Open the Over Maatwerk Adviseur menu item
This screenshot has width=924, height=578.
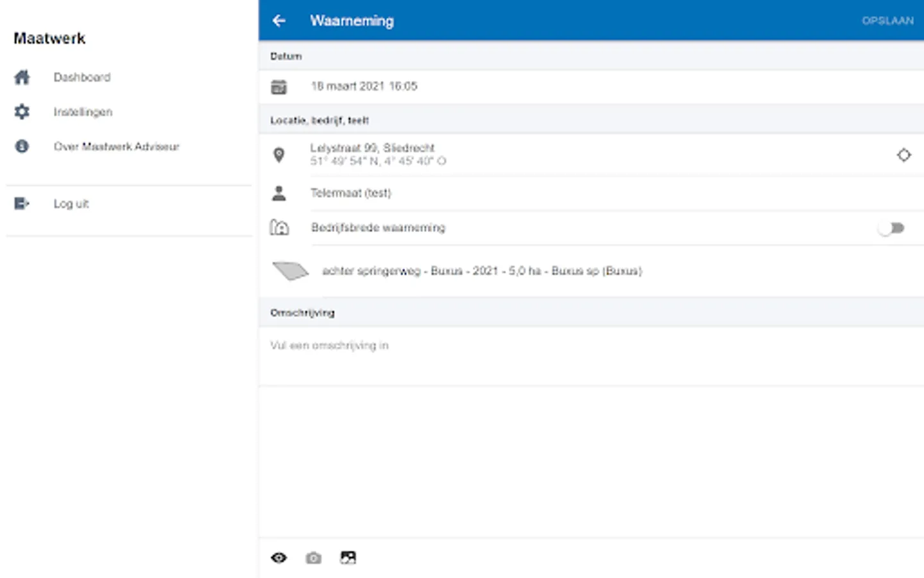(116, 146)
